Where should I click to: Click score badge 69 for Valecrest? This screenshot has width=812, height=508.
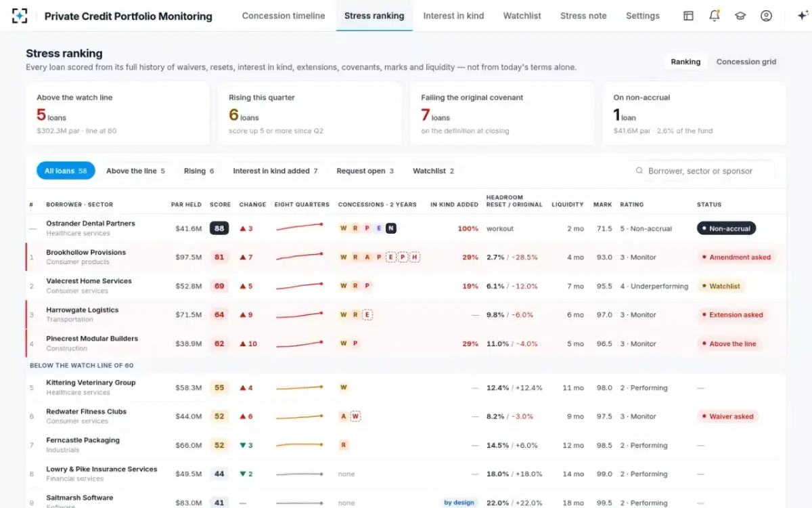coord(219,286)
